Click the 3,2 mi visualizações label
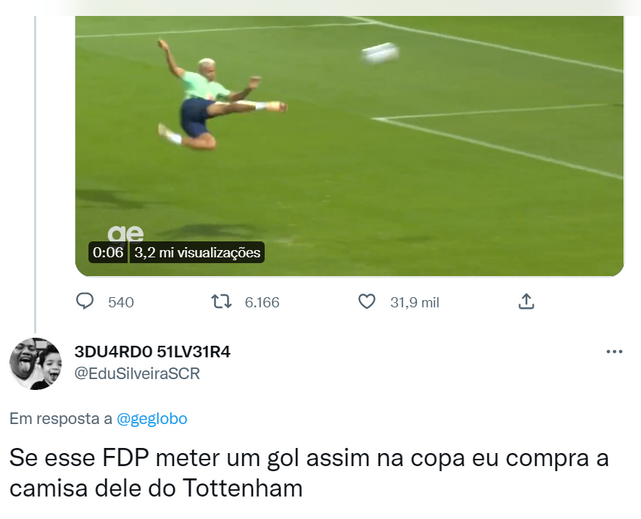Screen dimensions: 641x519 coord(197,253)
